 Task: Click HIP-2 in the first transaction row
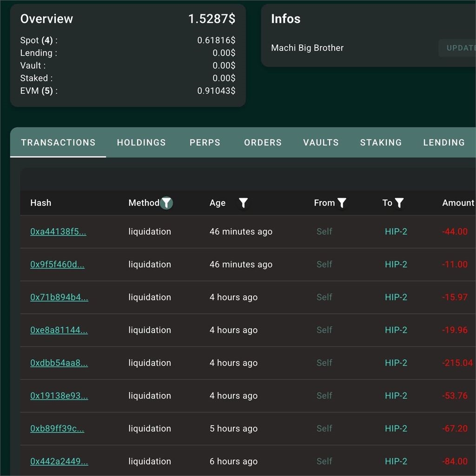396,231
